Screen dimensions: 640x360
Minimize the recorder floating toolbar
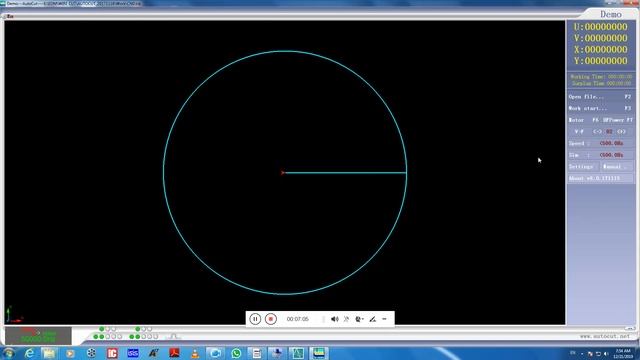point(384,319)
